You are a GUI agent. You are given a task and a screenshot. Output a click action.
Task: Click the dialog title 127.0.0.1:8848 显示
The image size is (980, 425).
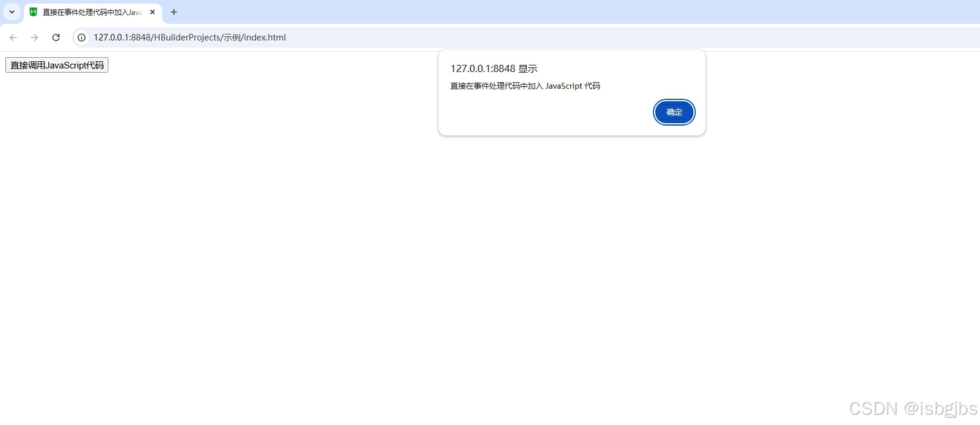coord(494,69)
